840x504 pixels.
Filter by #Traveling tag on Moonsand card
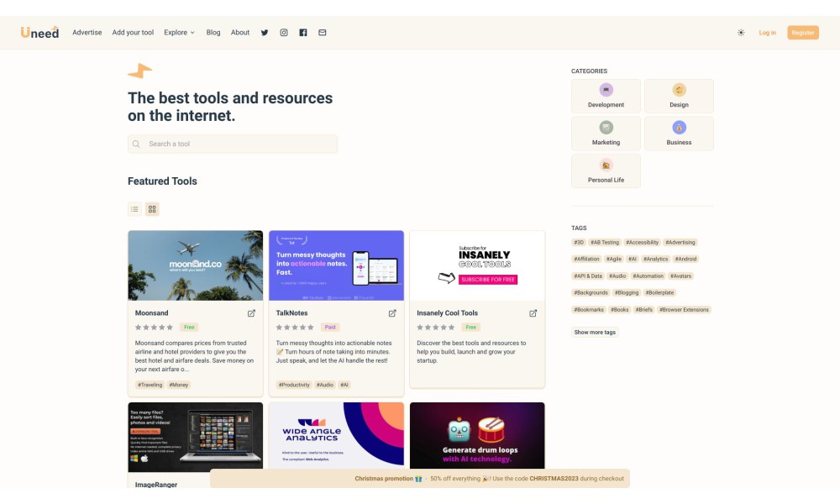[150, 385]
